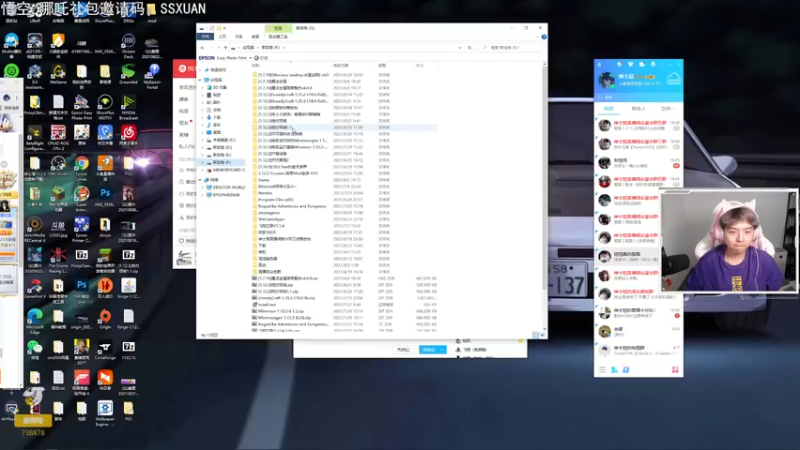The width and height of the screenshot is (800, 450).
Task: Launch Betaflight Configurator from desktop
Action: coord(34,138)
